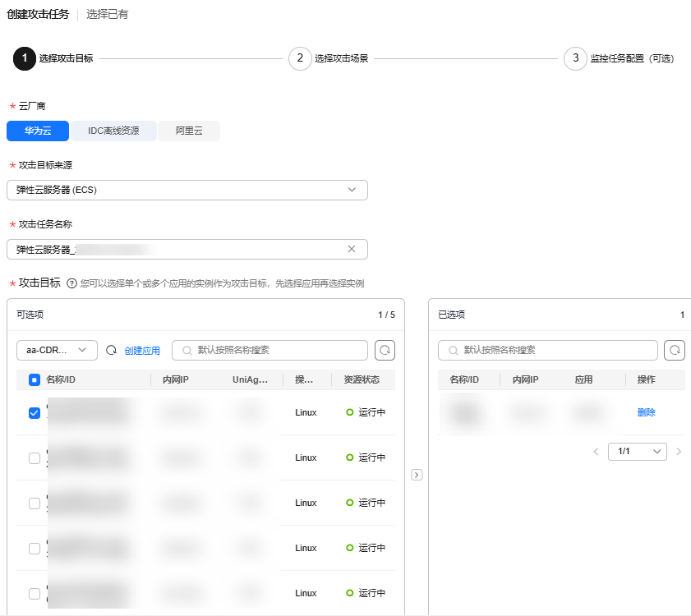Clear the attack task name field

tap(352, 249)
